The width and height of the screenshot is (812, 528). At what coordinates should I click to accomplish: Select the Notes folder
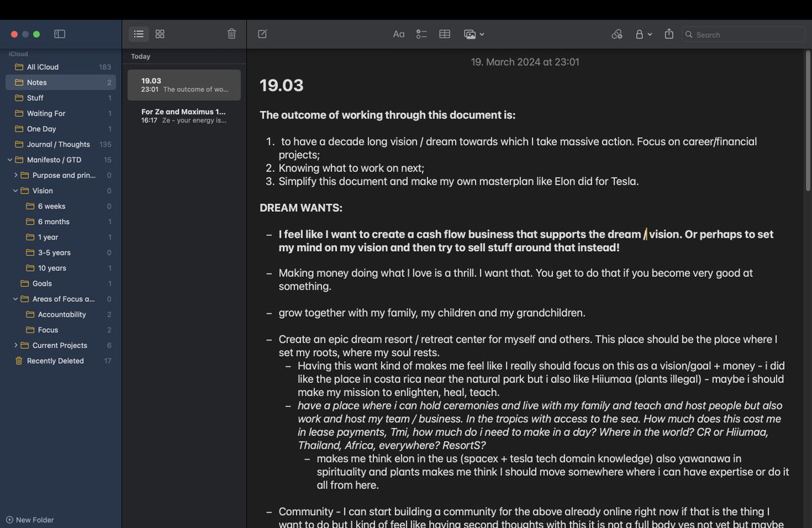61,83
